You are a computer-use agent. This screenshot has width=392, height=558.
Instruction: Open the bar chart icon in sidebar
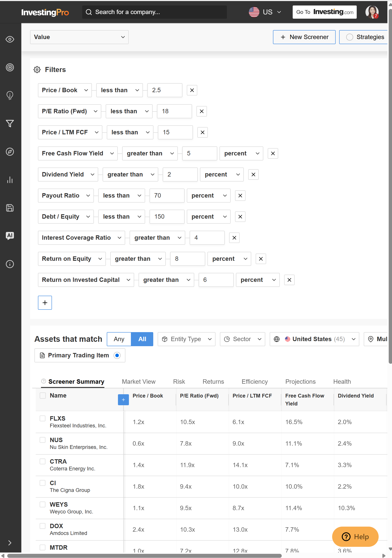pos(10,180)
